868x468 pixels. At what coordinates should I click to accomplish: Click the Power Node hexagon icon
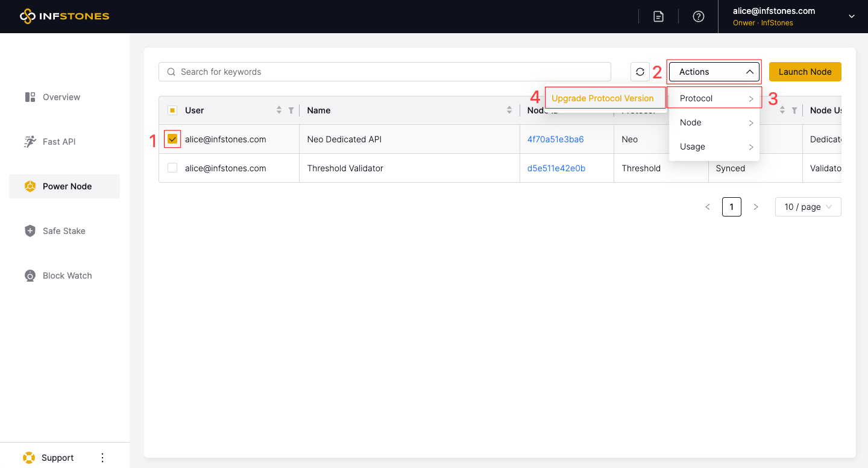[30, 186]
